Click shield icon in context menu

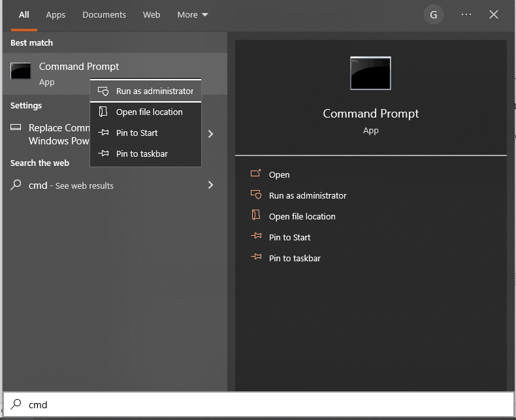(x=103, y=91)
